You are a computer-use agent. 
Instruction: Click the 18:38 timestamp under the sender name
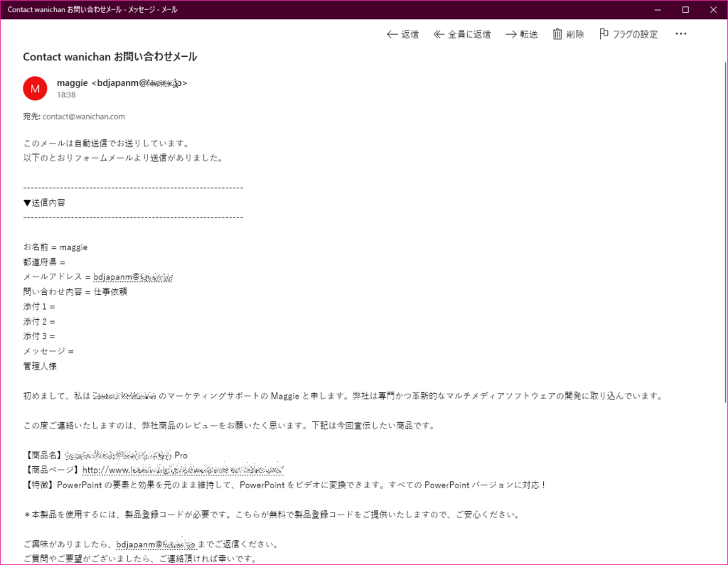click(x=65, y=95)
